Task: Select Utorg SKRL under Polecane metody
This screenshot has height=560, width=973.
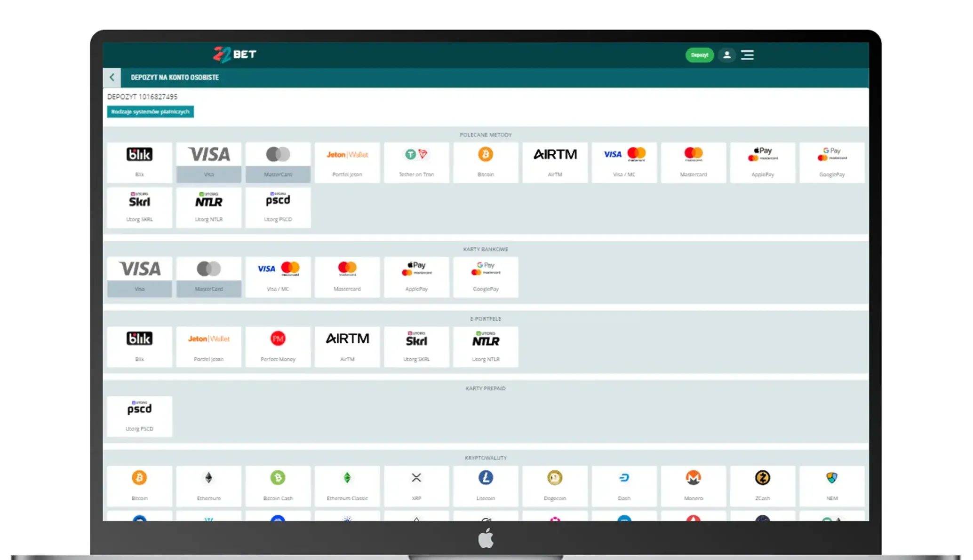Action: click(139, 207)
